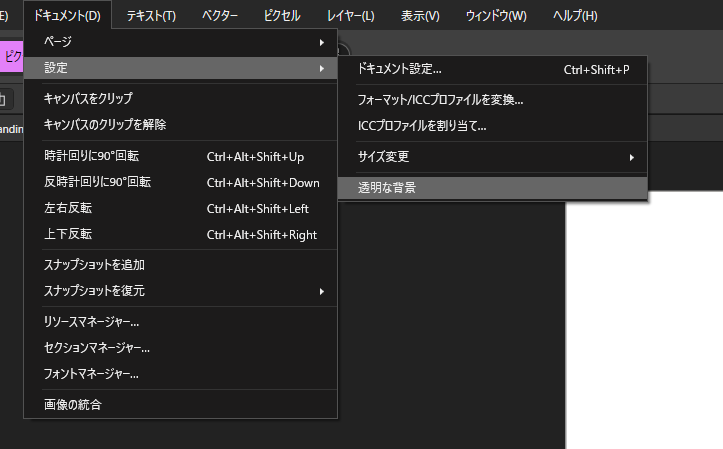Open リソースマネージャー...
This screenshot has height=449, width=723.
coord(91,322)
